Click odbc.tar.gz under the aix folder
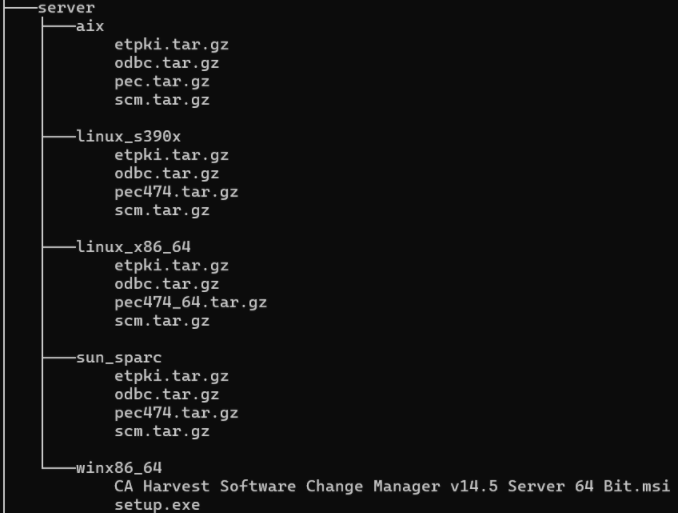The height and width of the screenshot is (513, 678). point(166,63)
